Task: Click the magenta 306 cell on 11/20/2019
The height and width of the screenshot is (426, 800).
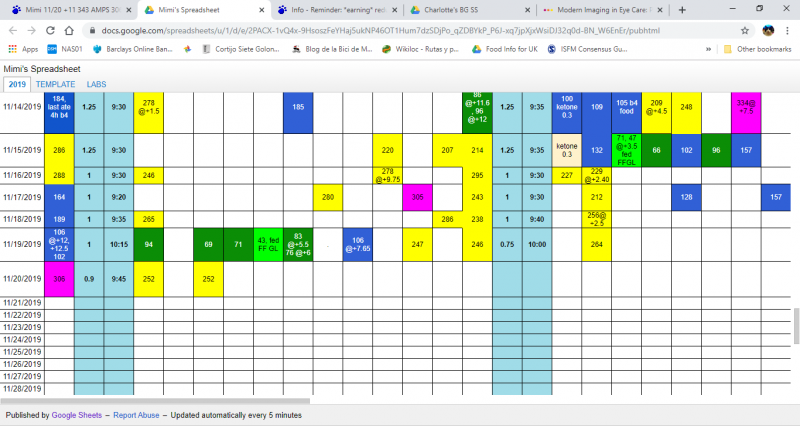Action: [x=59, y=279]
